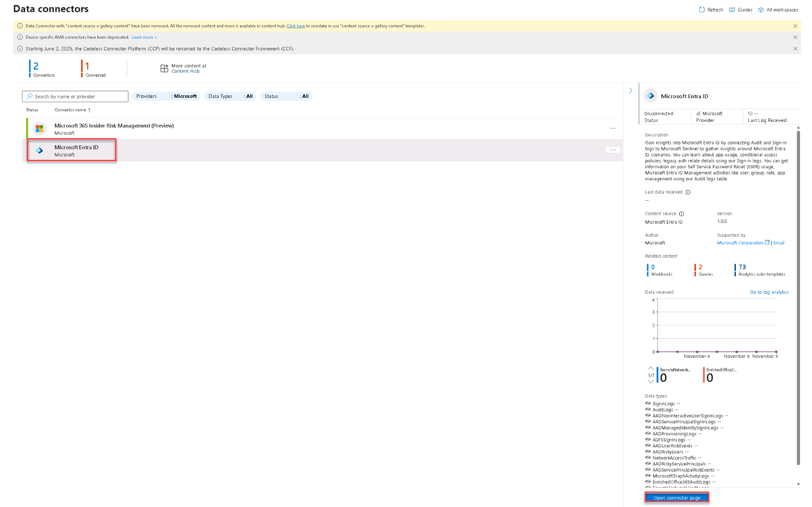Click 73 Analytics rules templates

pyautogui.click(x=760, y=270)
